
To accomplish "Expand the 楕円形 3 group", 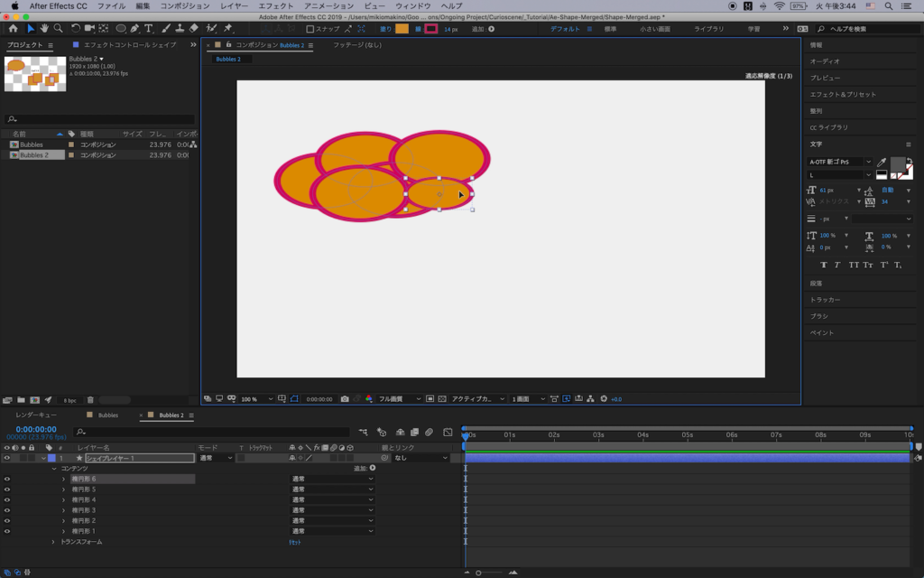I will coord(63,510).
